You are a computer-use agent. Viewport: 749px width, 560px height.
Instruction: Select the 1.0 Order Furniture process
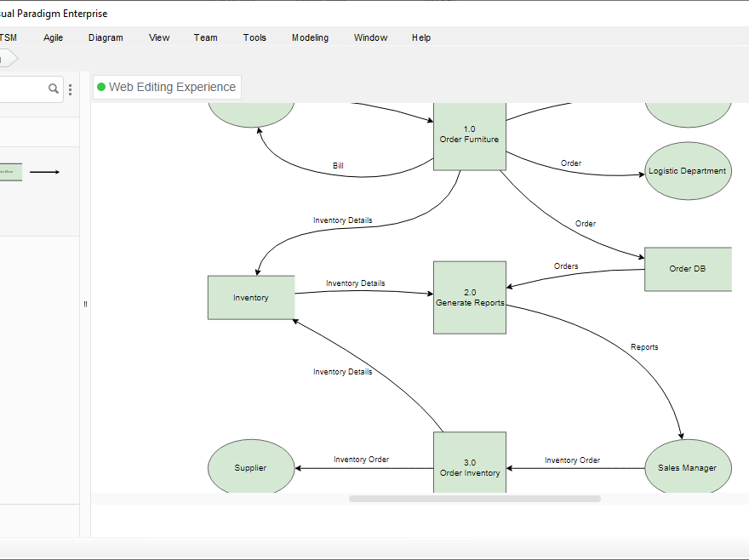click(x=469, y=136)
